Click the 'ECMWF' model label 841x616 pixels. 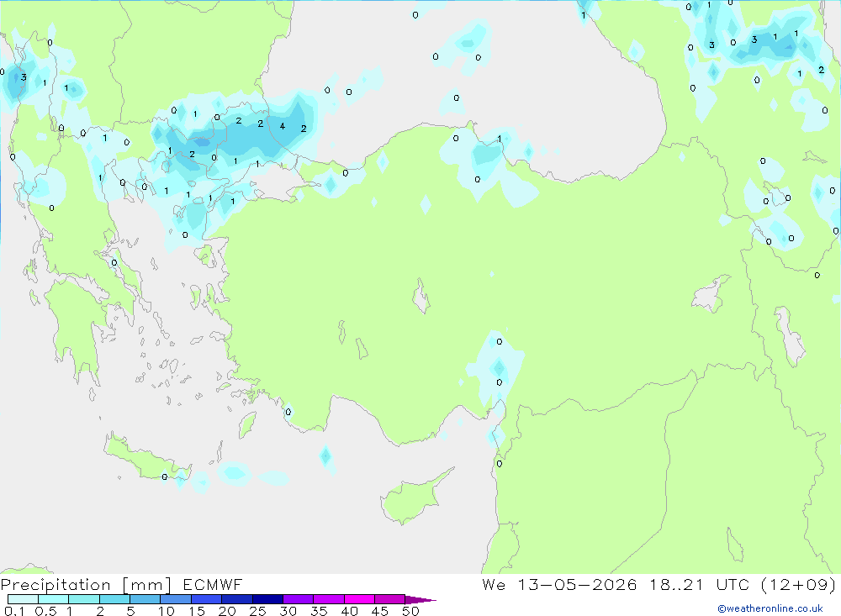pyautogui.click(x=213, y=584)
